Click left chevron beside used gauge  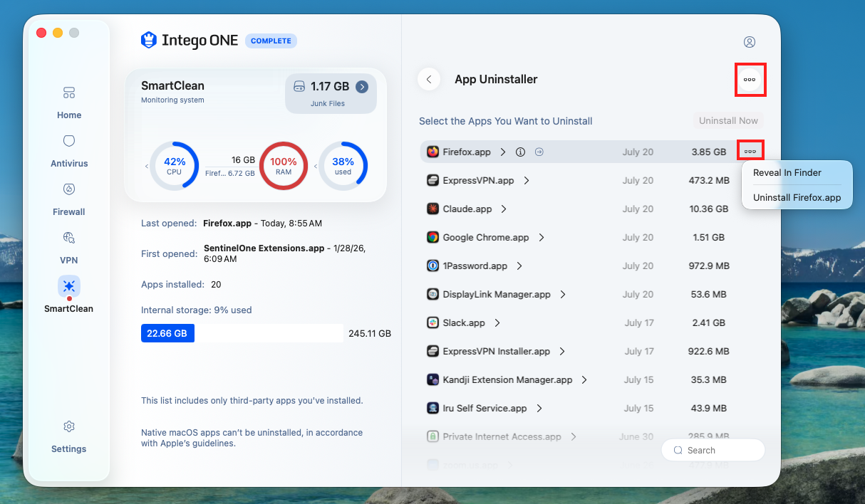[316, 166]
